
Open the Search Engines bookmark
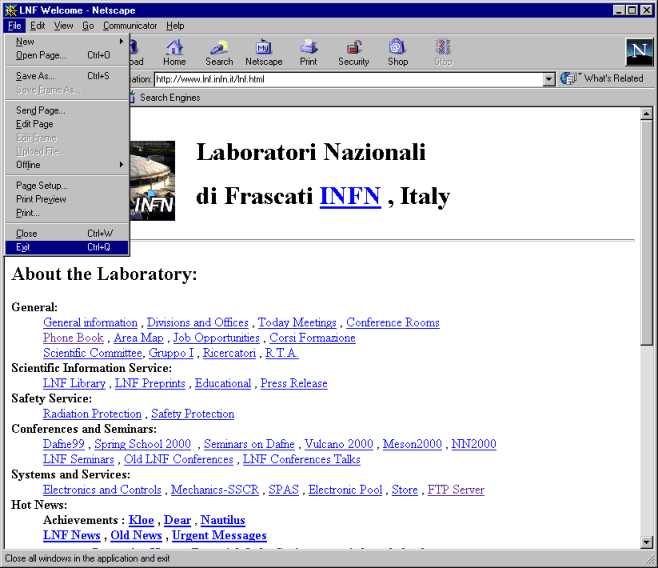(x=170, y=98)
